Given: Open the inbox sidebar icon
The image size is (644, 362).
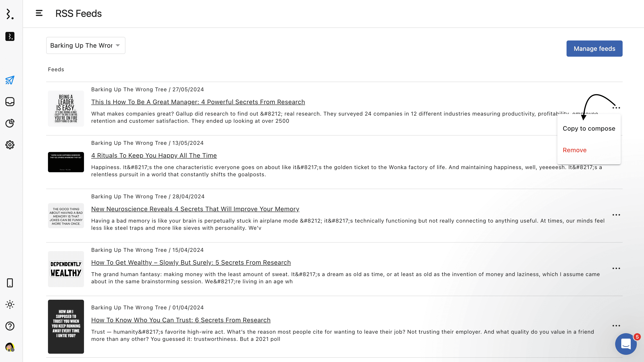Looking at the screenshot, I should pyautogui.click(x=10, y=102).
